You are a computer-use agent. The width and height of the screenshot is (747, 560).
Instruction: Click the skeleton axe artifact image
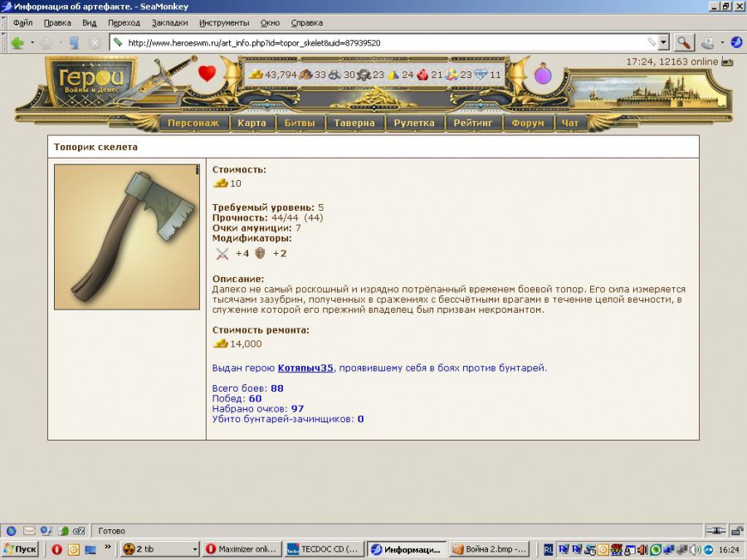click(x=126, y=236)
